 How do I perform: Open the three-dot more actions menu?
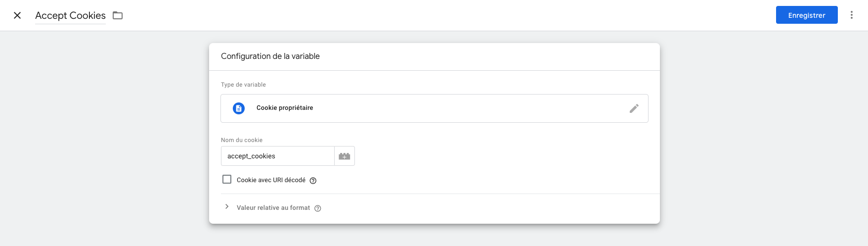[x=852, y=15]
